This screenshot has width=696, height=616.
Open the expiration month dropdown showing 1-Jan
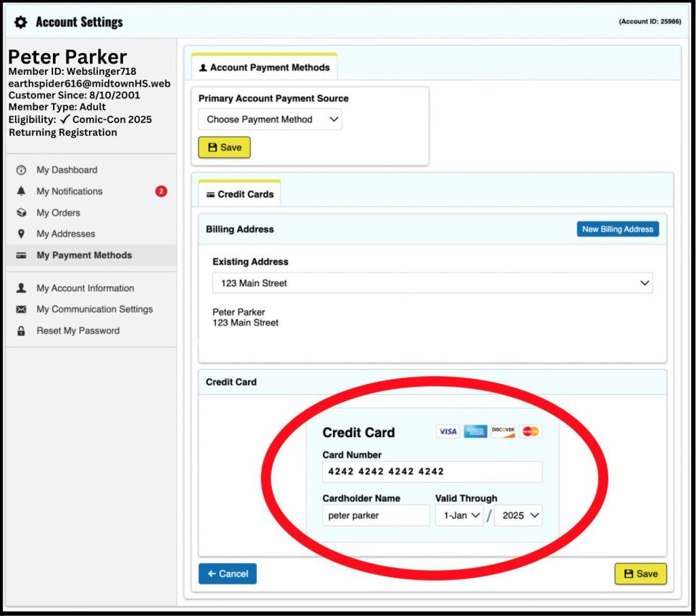pyautogui.click(x=459, y=515)
